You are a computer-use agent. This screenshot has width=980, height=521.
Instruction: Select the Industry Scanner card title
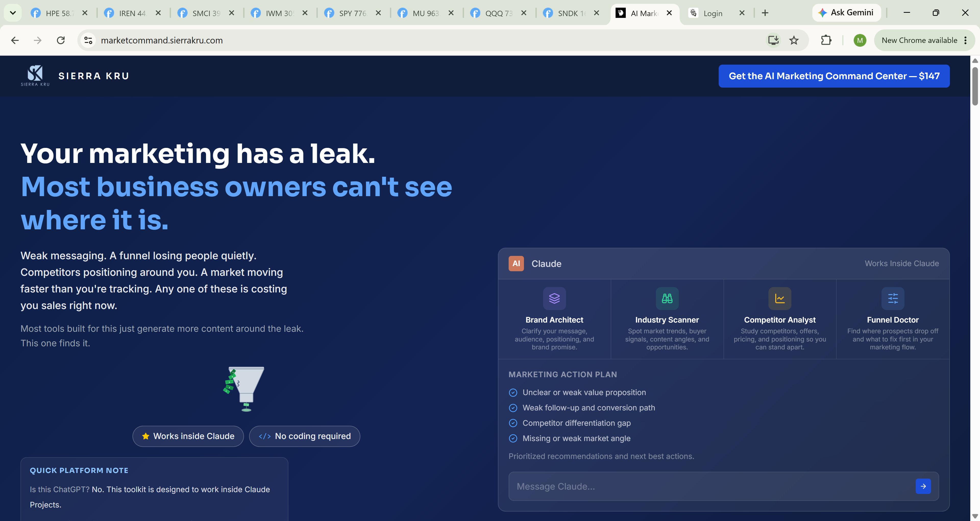(x=667, y=320)
